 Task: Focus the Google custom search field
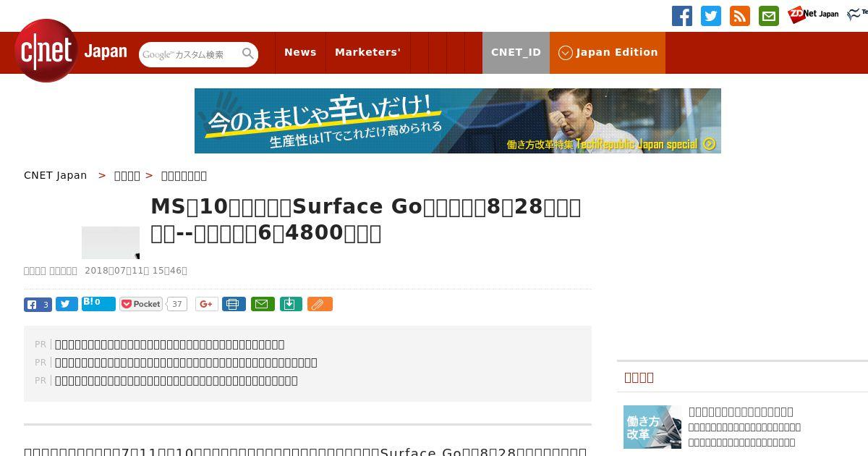190,54
